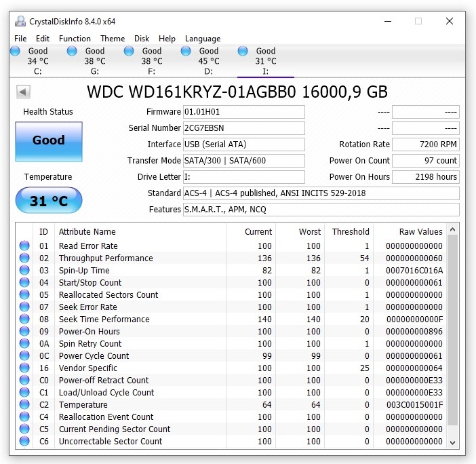Click the Standard field ACS-4
This screenshot has height=464, width=476.
point(321,193)
